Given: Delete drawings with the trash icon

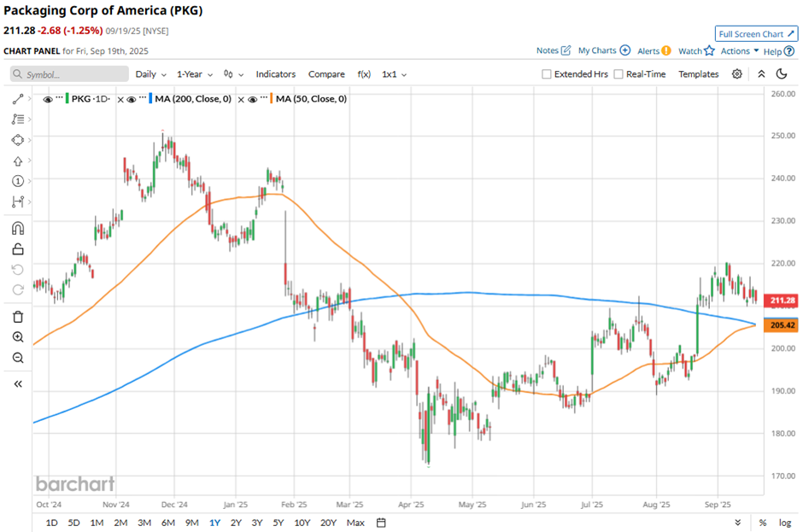Looking at the screenshot, I should [18, 317].
